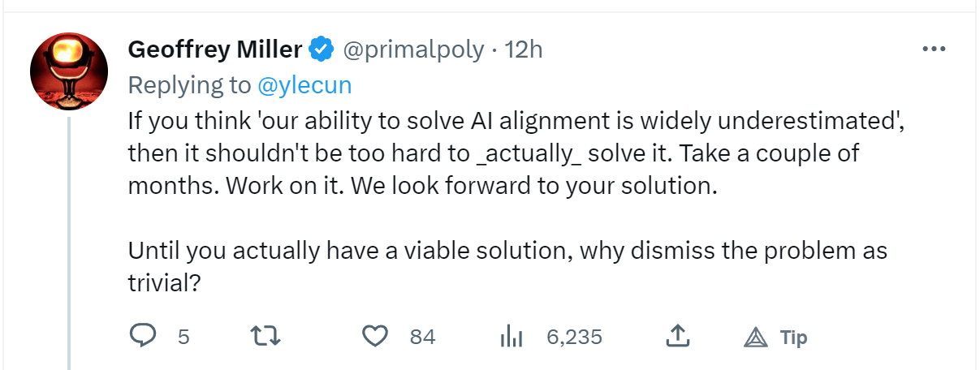Viewport: 980px width, 370px height.
Task: Click the 6,235 views count
Action: (x=575, y=337)
